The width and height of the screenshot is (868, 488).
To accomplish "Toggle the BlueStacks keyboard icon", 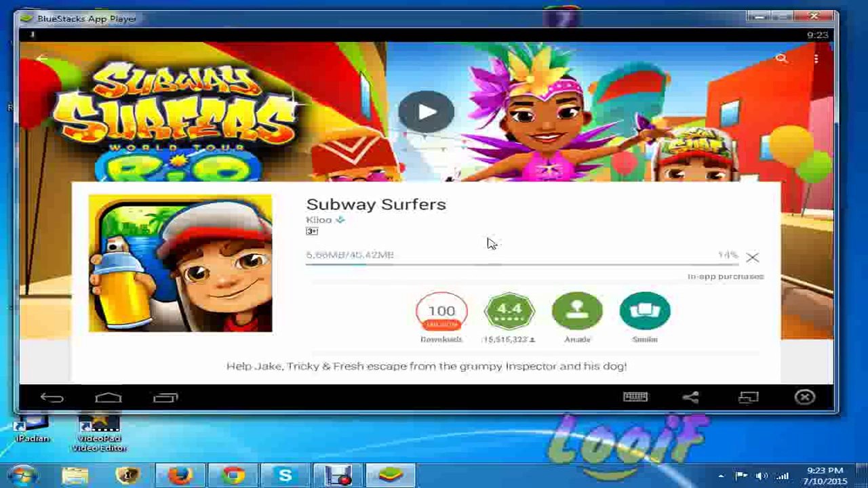I will (635, 397).
